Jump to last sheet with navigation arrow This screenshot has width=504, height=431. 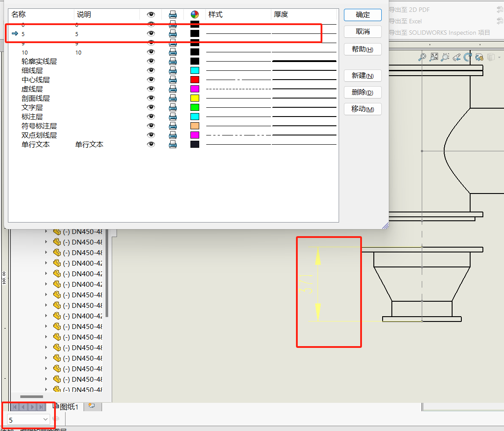tap(41, 407)
